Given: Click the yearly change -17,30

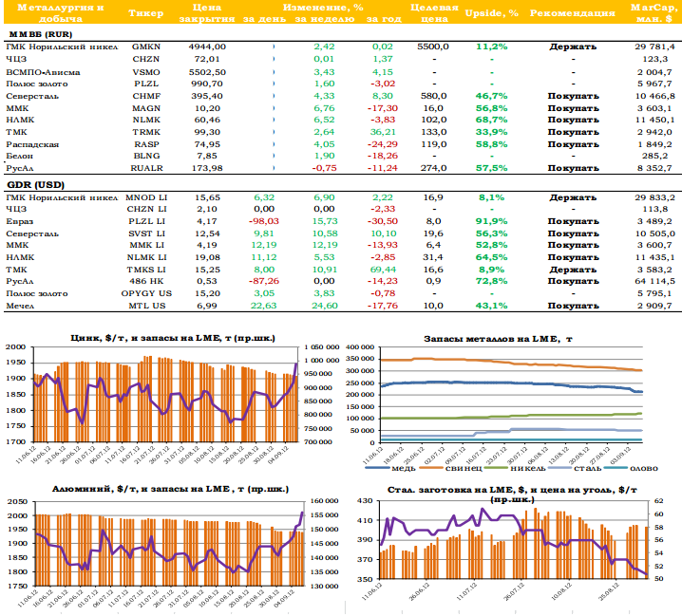Looking at the screenshot, I should (x=383, y=108).
